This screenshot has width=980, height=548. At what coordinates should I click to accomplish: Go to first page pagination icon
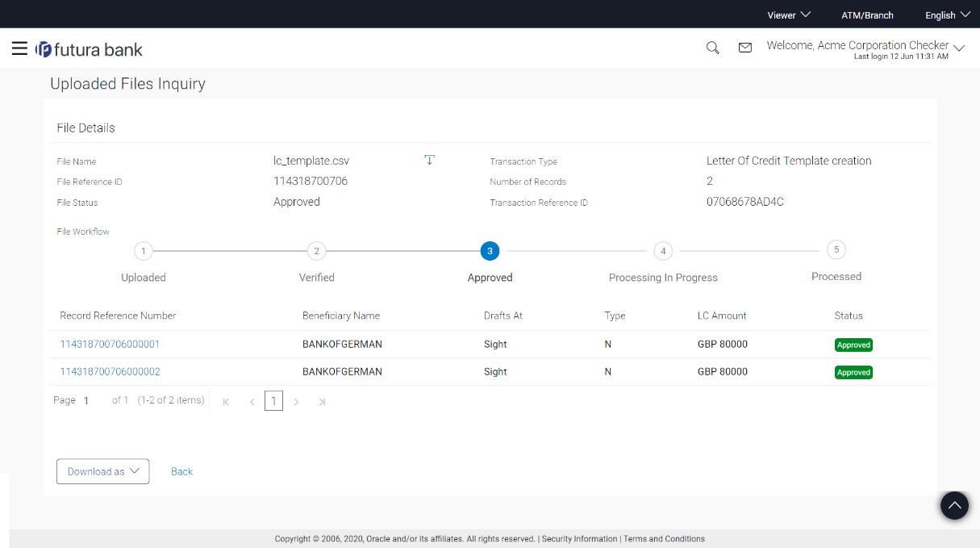pos(226,402)
